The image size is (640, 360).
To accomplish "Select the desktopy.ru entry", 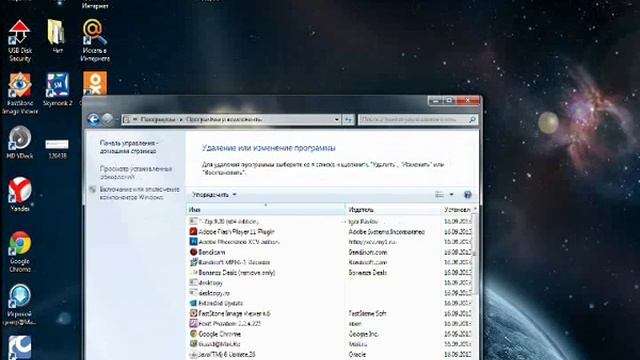I will coord(330,293).
